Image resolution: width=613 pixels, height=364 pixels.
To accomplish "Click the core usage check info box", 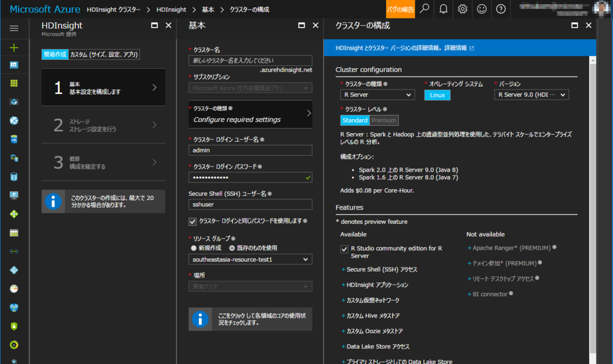I will (250, 319).
